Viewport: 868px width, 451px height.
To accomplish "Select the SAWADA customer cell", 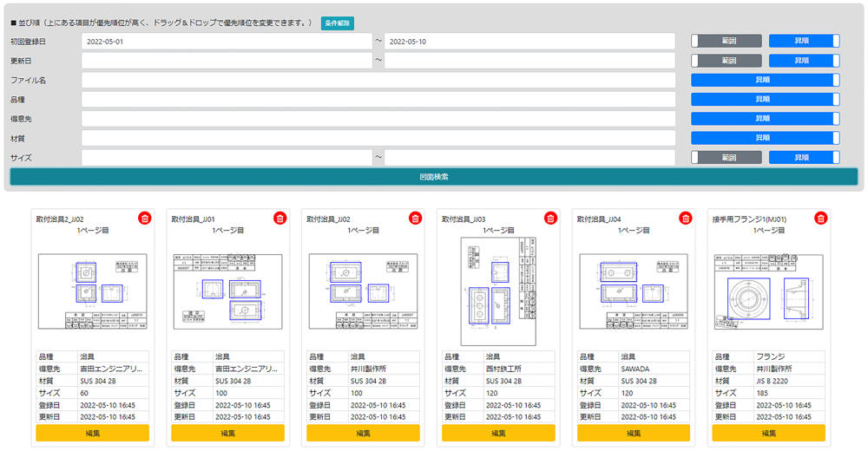I will 654,369.
